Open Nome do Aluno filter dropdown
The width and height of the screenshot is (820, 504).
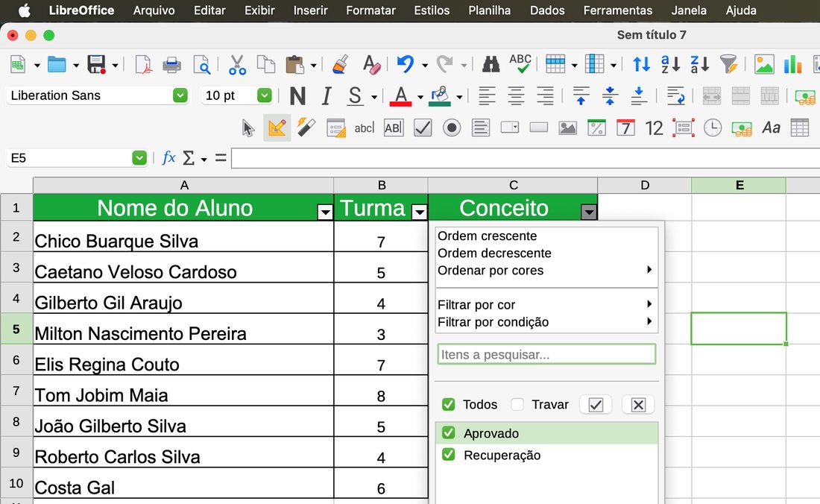click(325, 212)
